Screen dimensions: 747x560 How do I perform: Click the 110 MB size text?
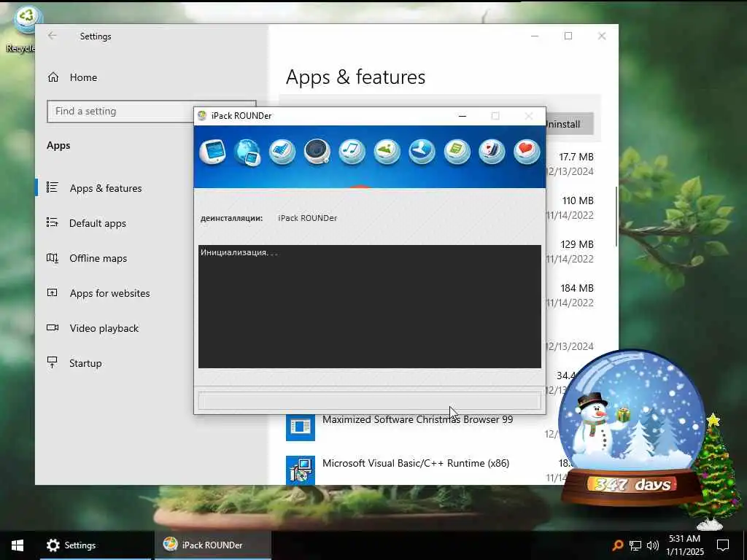(578, 201)
